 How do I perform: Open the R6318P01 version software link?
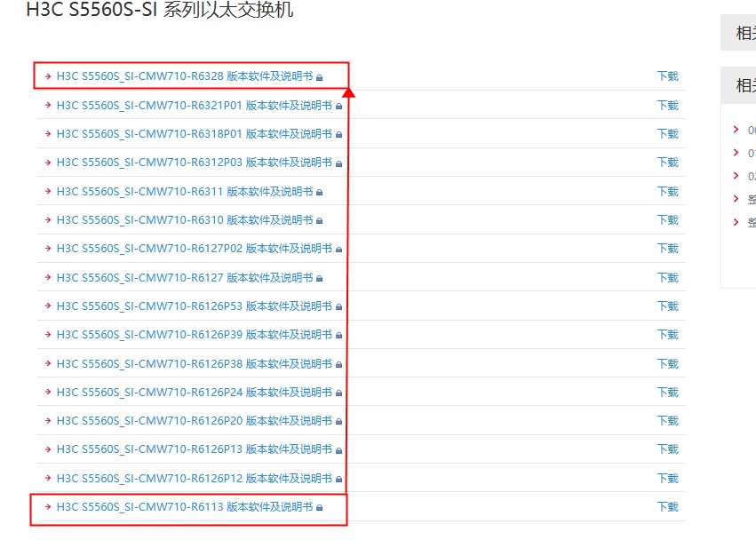(195, 133)
